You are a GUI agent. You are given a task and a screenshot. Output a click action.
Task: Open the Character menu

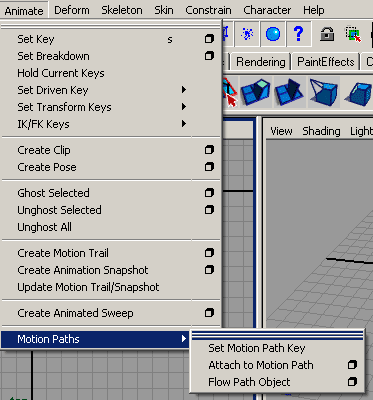click(267, 10)
